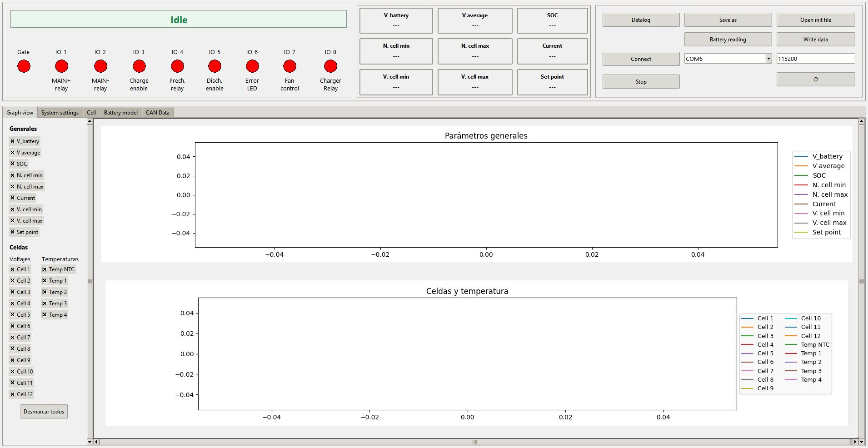The height and width of the screenshot is (448, 868).
Task: Click the Fan control IO-7 indicator
Action: pyautogui.click(x=289, y=66)
